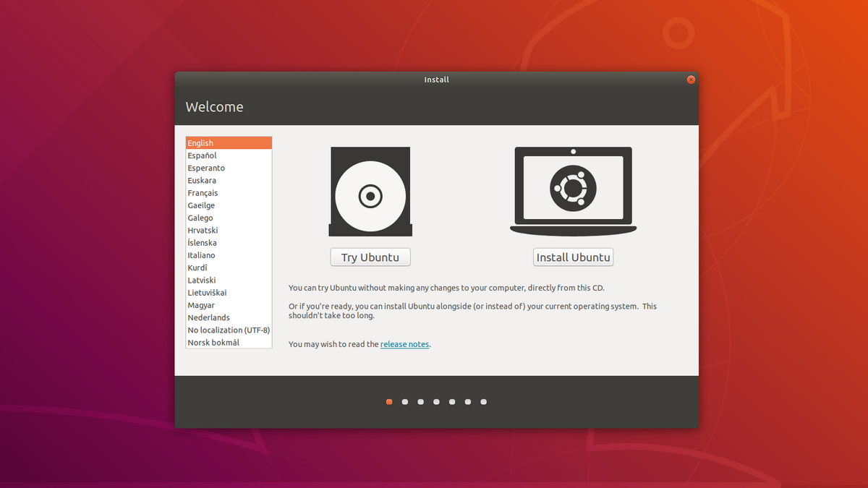Screen dimensions: 868x488
Task: Choose Esperanto as the language
Action: (229, 168)
